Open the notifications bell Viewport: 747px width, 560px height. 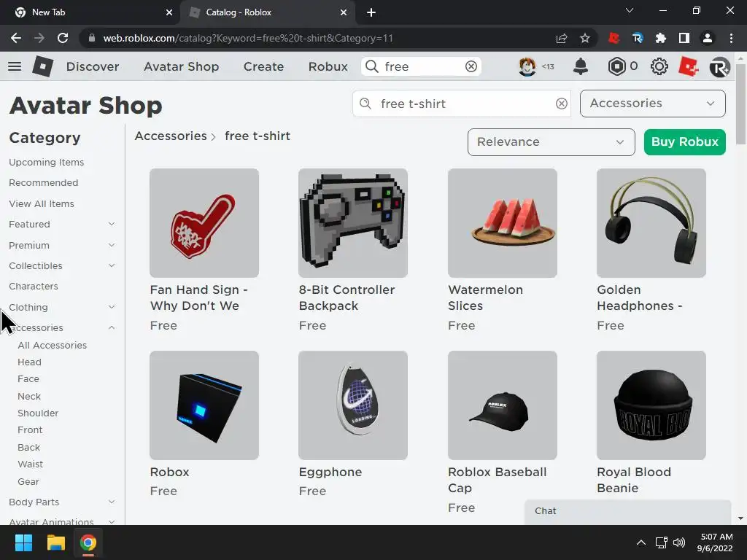[580, 66]
